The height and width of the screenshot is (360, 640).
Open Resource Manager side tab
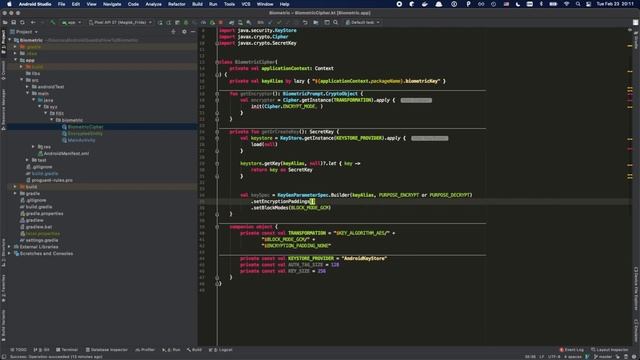[4, 109]
